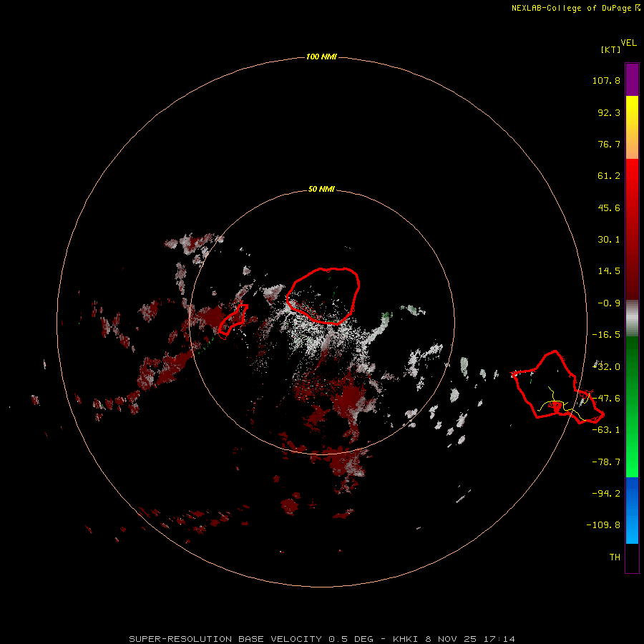Click the 100 NMI range ring label
The width and height of the screenshot is (644, 644).
coord(321,57)
